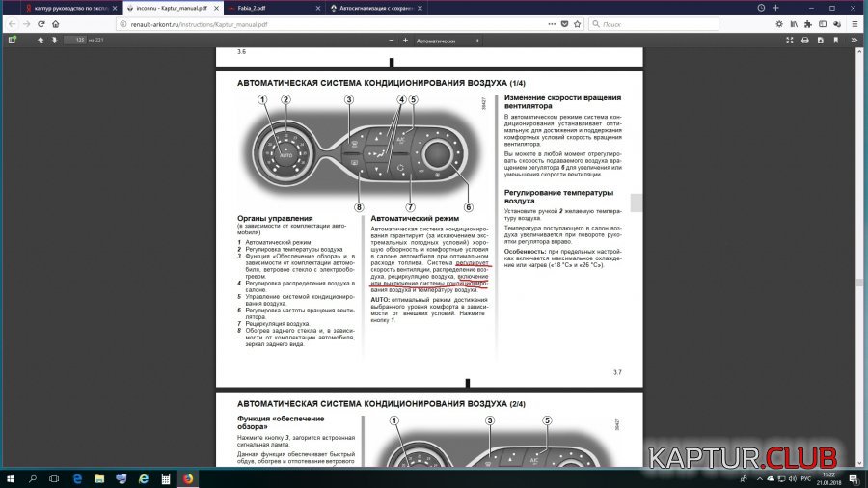Reload the current page

click(x=41, y=24)
